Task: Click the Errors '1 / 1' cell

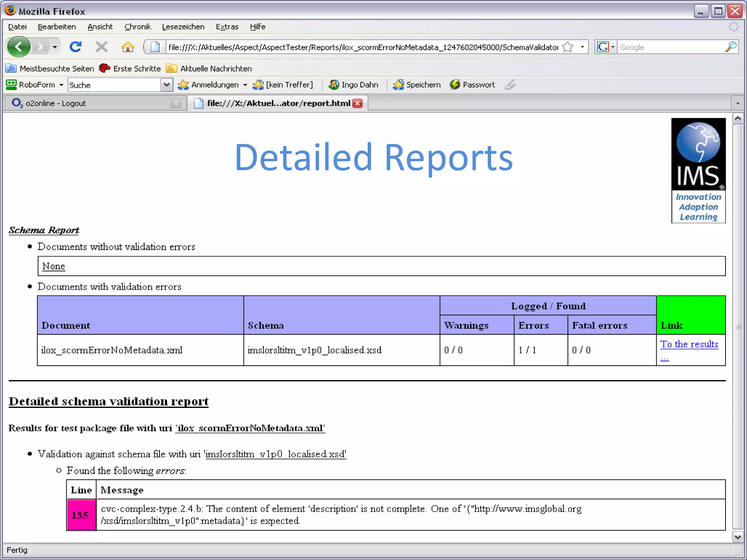Action: pyautogui.click(x=541, y=350)
